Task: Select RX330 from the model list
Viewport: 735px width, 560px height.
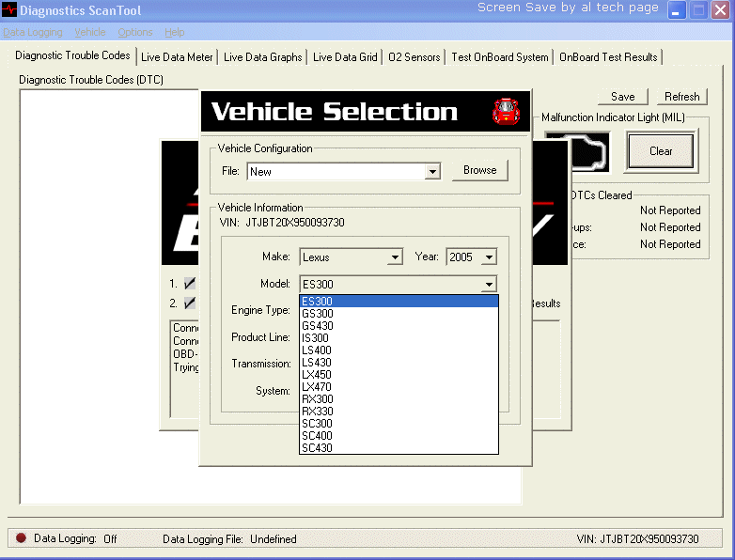Action: coord(318,412)
